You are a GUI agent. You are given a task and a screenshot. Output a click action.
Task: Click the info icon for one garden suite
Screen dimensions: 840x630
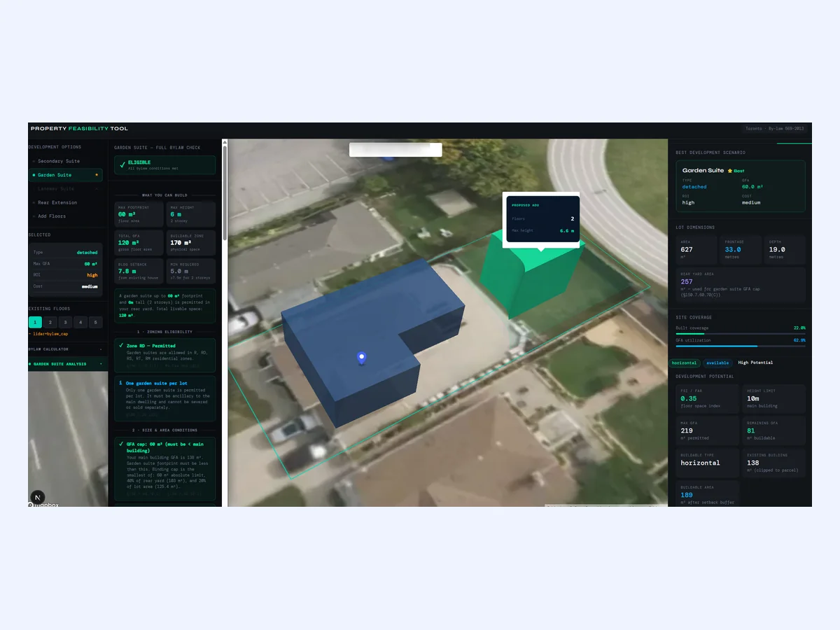pos(122,383)
